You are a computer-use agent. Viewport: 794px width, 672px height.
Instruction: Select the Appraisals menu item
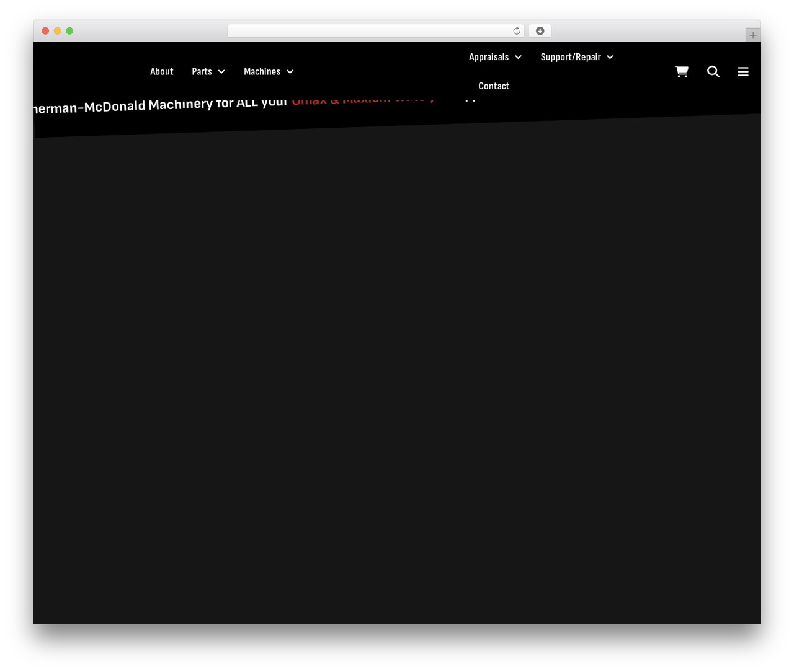pyautogui.click(x=489, y=57)
